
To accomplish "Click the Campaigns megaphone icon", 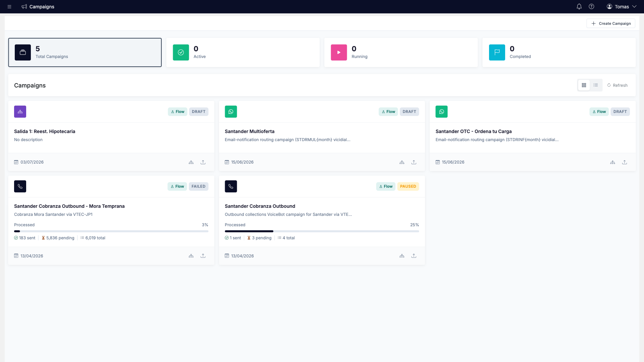I will click(24, 7).
